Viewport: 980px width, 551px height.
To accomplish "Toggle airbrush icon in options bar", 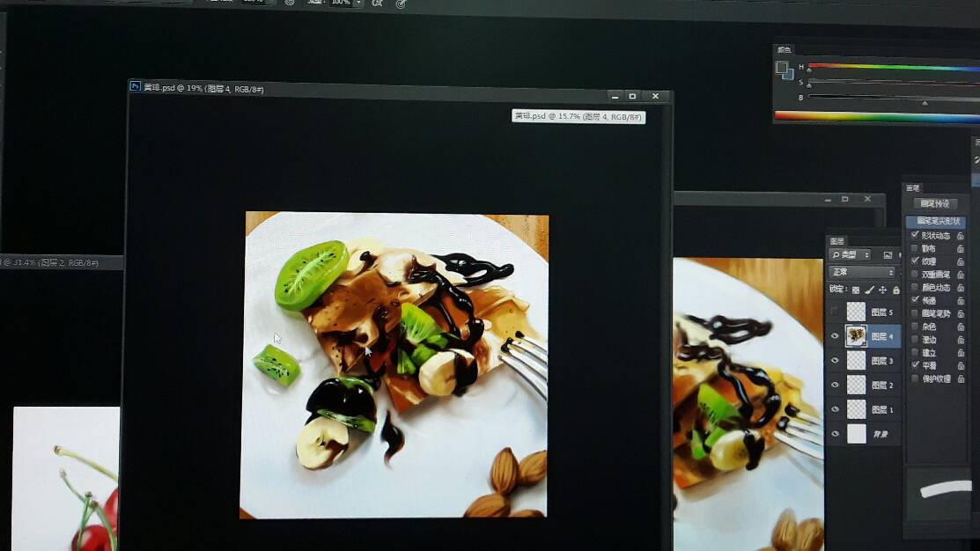I will pos(378,3).
